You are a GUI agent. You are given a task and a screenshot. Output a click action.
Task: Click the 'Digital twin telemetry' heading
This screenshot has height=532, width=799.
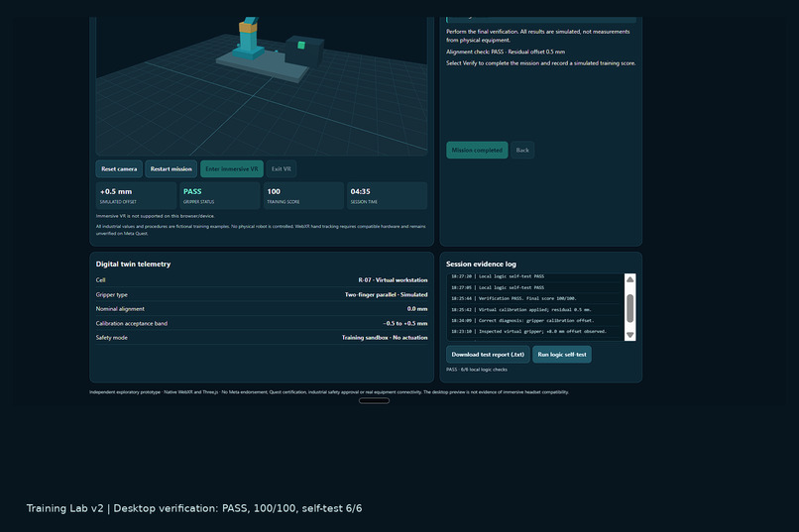(133, 264)
